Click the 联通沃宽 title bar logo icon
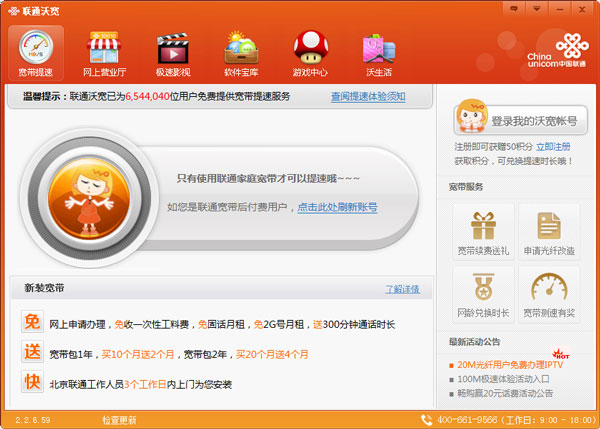 (13, 11)
